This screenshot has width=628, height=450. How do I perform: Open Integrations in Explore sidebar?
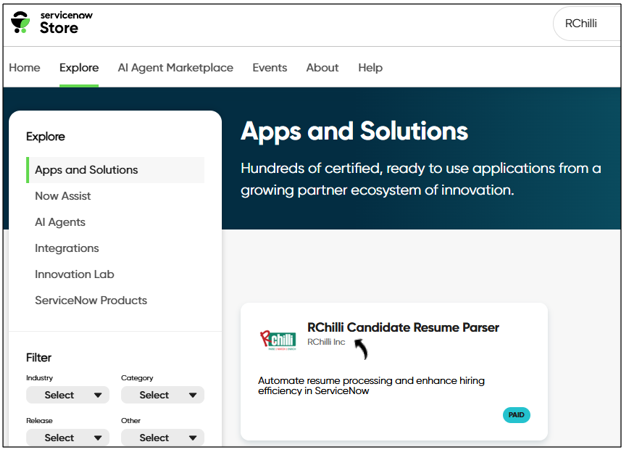pyautogui.click(x=67, y=248)
